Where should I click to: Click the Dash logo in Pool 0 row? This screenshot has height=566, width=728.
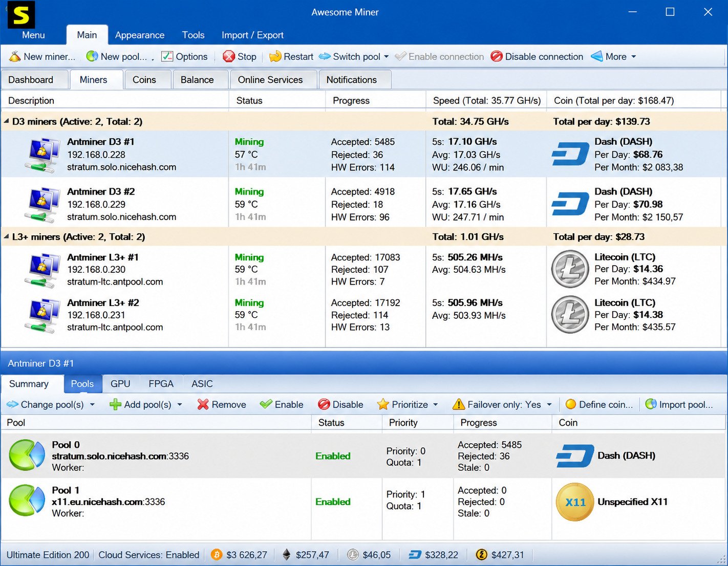point(575,455)
